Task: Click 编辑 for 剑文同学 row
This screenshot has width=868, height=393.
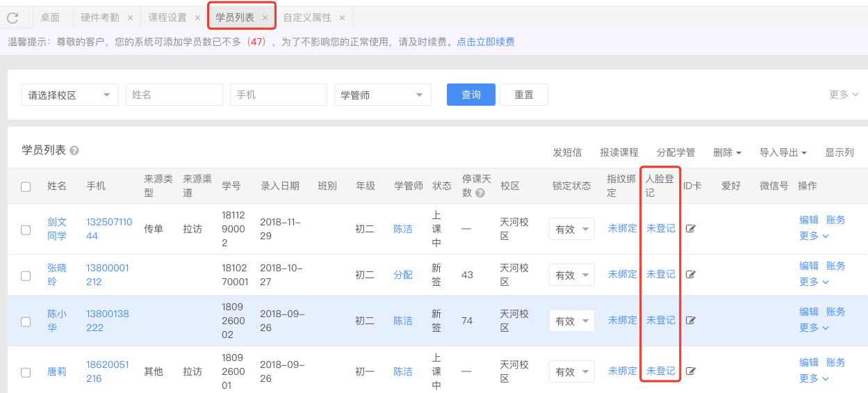Action: pos(809,220)
